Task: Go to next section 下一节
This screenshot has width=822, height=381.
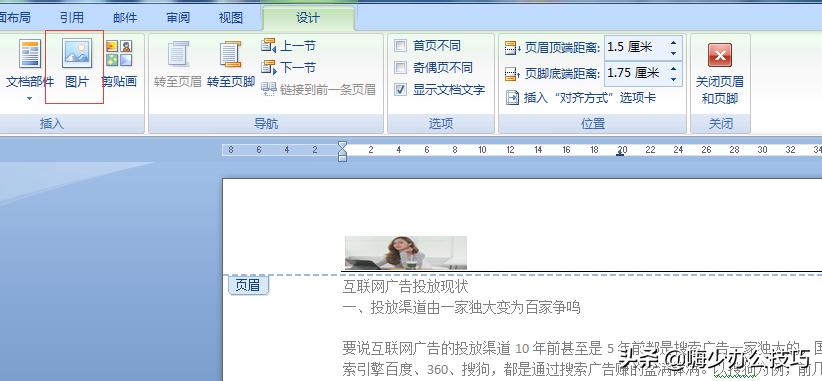Action: tap(288, 68)
